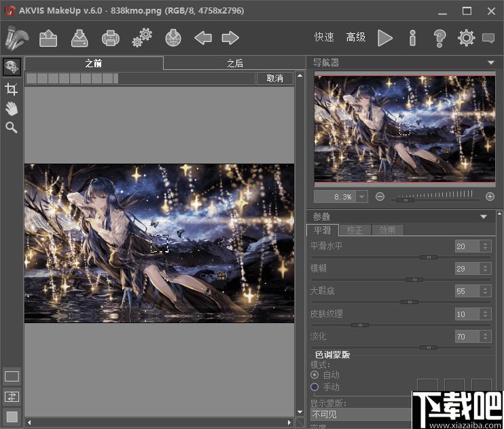504x429 pixels.
Task: Adjust the 模糊 spinner arrows
Action: pyautogui.click(x=486, y=268)
